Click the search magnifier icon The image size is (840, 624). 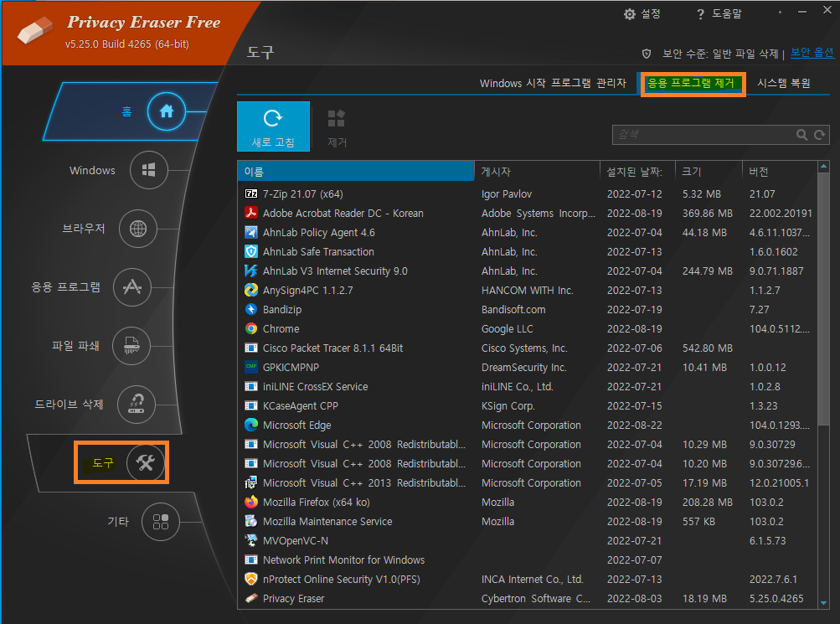coord(801,135)
